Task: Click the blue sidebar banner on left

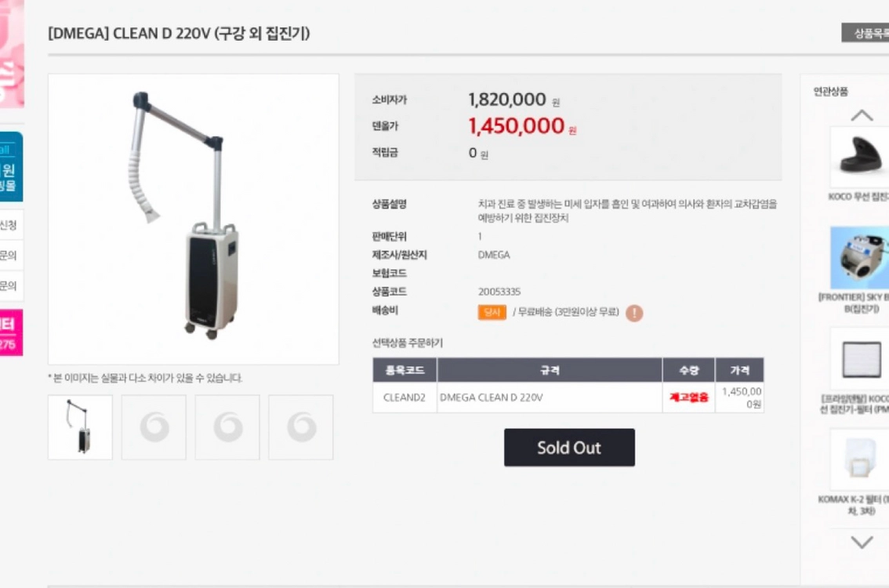Action: coord(11,167)
